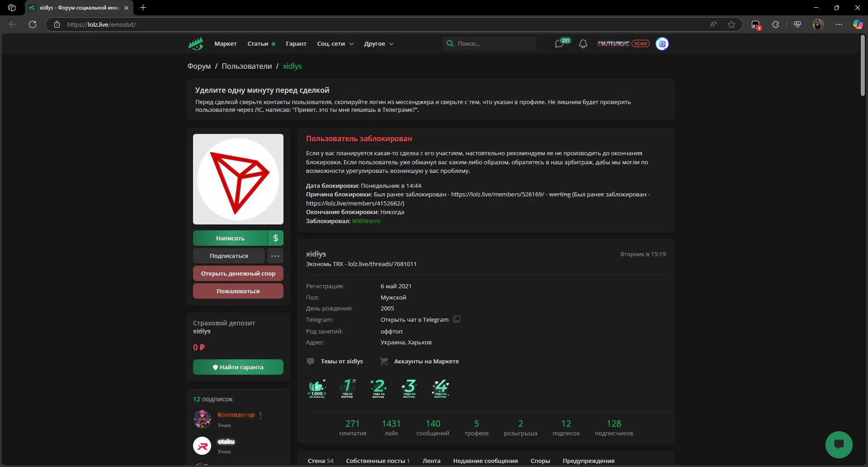Screen dimensions: 868x467
Task: Open the Copilot icon in browser toolbar
Action: 858,24
